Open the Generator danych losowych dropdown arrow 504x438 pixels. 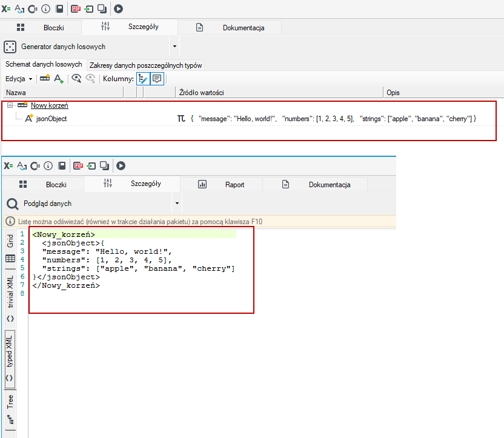(x=174, y=47)
